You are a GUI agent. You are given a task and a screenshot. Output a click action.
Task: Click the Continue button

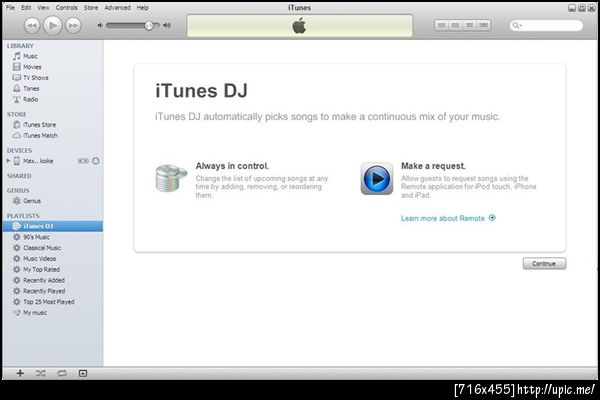click(544, 264)
